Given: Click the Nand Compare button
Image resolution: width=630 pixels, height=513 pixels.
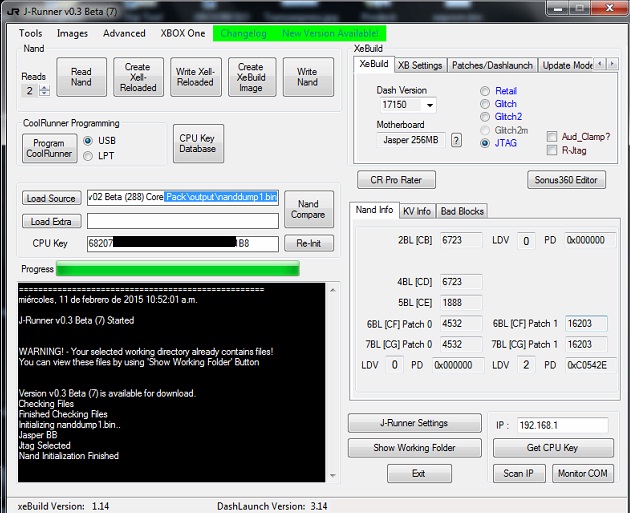Looking at the screenshot, I should pyautogui.click(x=309, y=209).
